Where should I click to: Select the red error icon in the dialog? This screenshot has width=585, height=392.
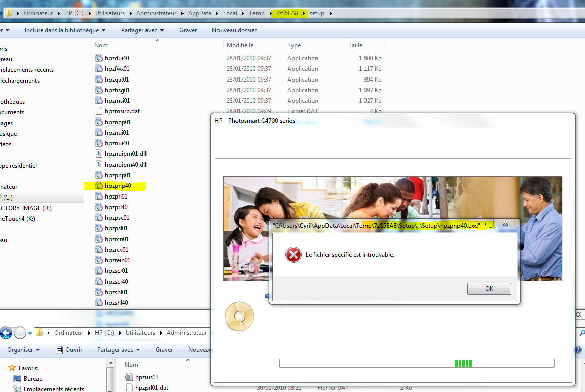[293, 255]
